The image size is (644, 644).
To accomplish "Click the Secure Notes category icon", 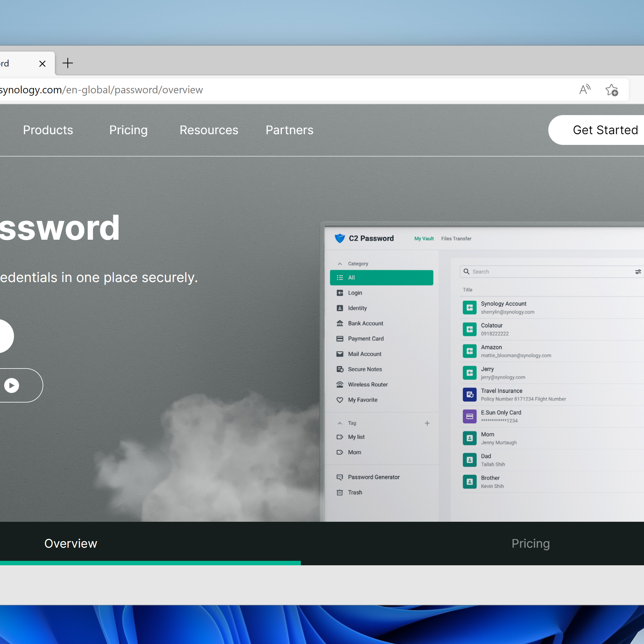I will pyautogui.click(x=340, y=369).
